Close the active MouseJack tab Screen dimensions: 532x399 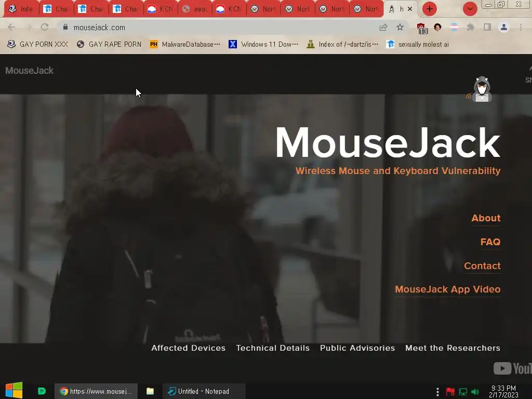coord(410,9)
